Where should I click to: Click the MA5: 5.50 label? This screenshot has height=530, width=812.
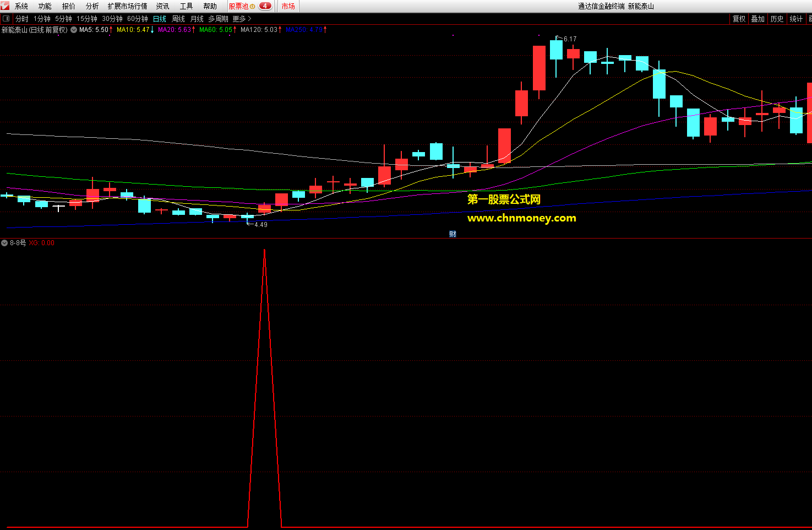coord(94,30)
